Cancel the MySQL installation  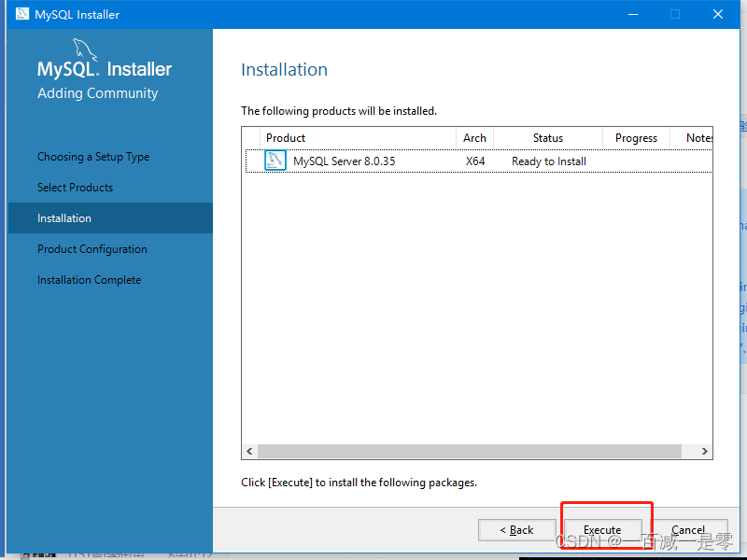pos(688,530)
